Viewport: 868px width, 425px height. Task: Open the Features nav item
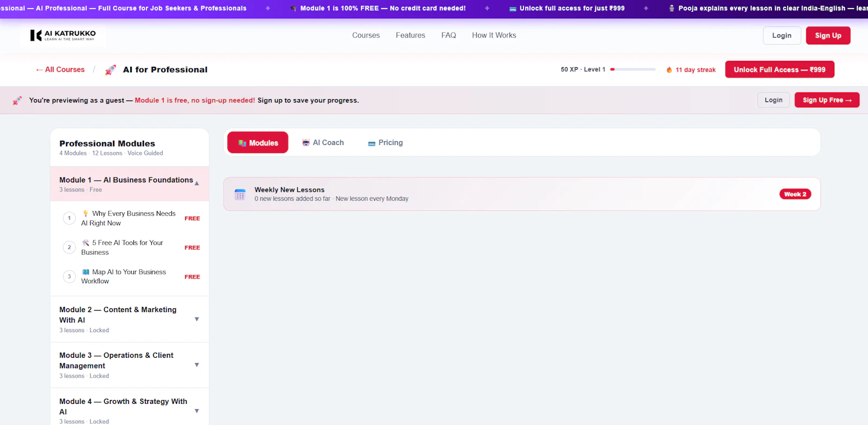pos(410,35)
